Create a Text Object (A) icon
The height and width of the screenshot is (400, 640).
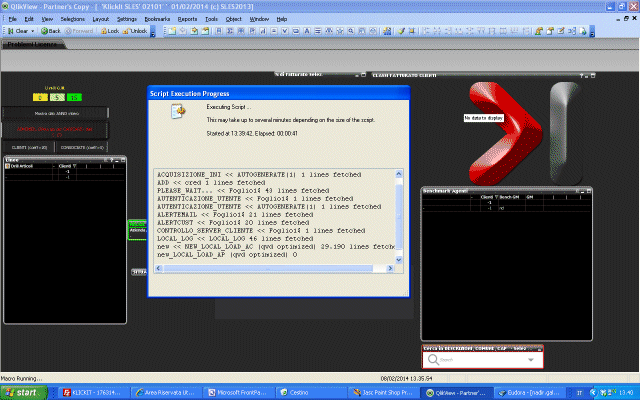(x=307, y=31)
